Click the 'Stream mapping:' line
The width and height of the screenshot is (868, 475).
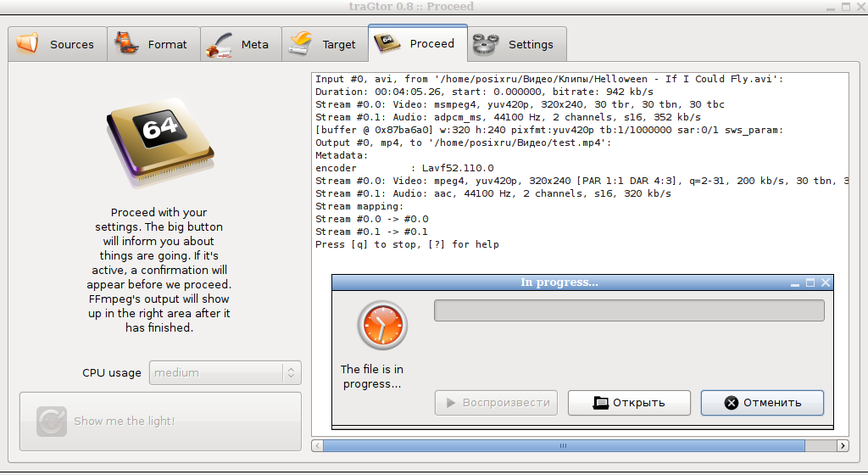point(359,206)
